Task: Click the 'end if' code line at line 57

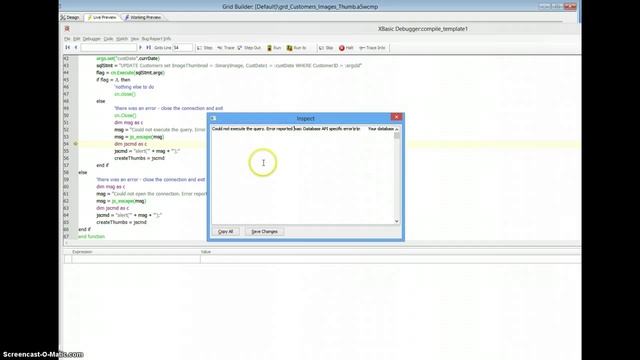Action: [102, 165]
